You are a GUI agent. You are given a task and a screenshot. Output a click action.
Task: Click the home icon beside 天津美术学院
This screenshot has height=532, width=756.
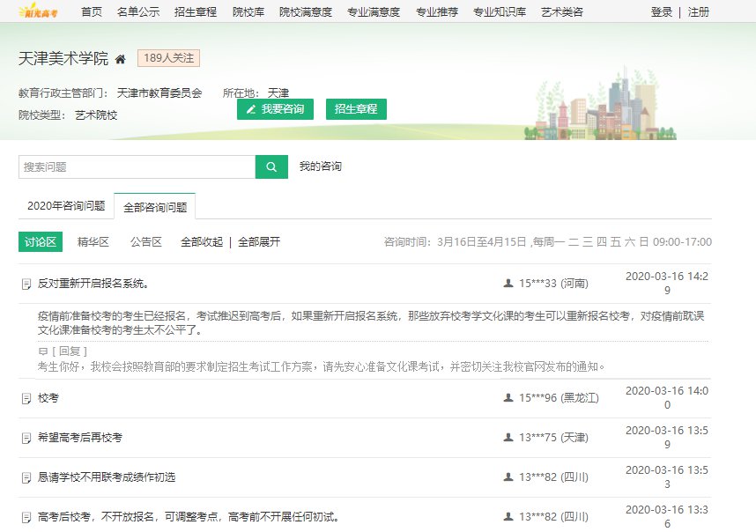point(121,59)
